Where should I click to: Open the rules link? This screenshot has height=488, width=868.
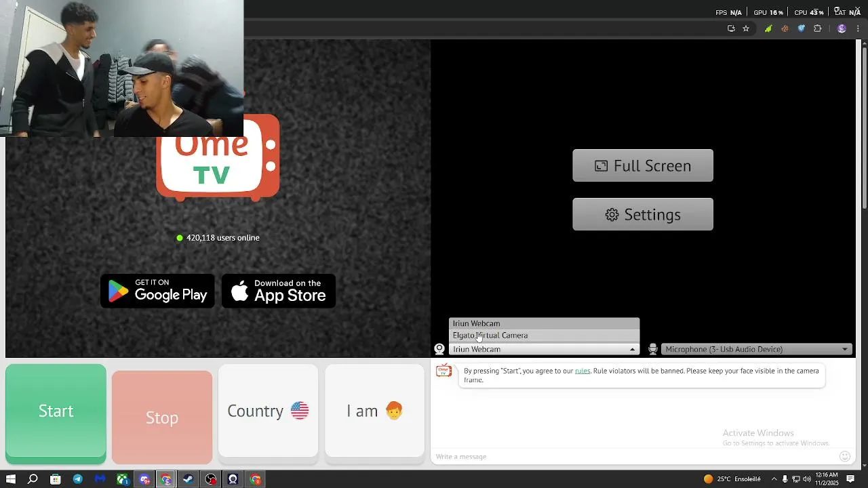(x=583, y=371)
